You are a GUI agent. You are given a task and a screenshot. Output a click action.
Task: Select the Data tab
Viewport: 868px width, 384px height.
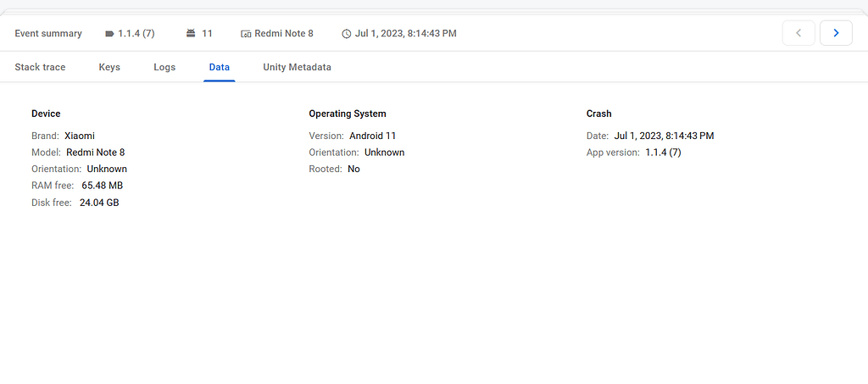220,68
